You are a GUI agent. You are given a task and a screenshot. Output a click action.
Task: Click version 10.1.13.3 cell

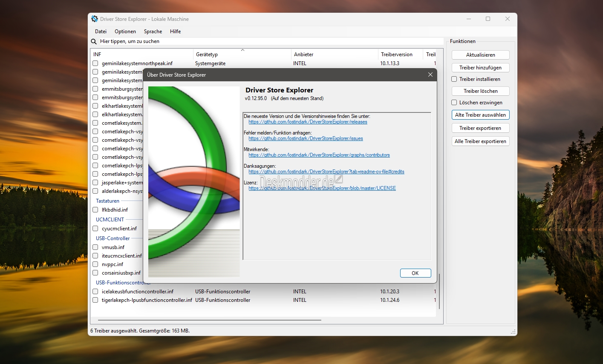(390, 63)
